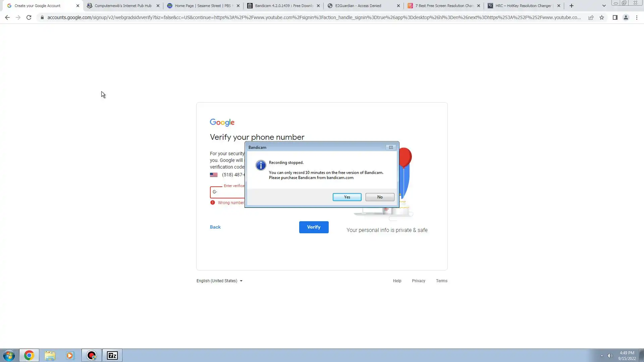Show hidden system tray icons
The height and width of the screenshot is (362, 644).
(x=602, y=356)
